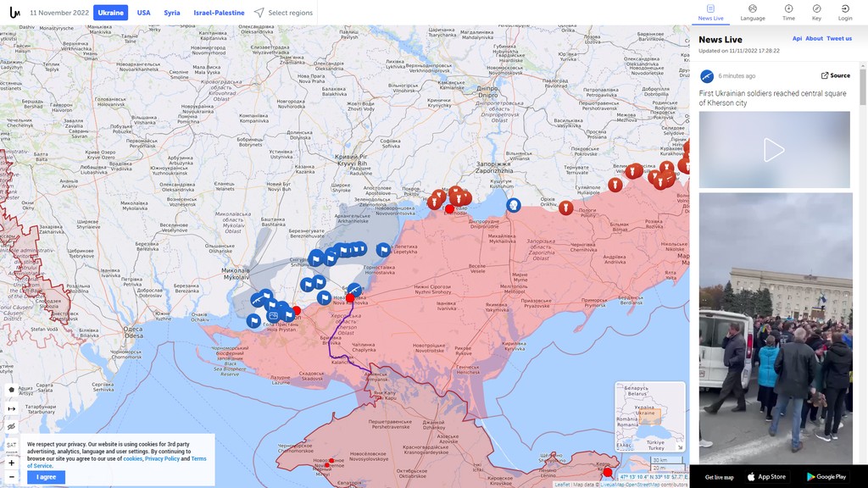Click the Google Play download button
Screen dimensions: 868x488
point(826,477)
